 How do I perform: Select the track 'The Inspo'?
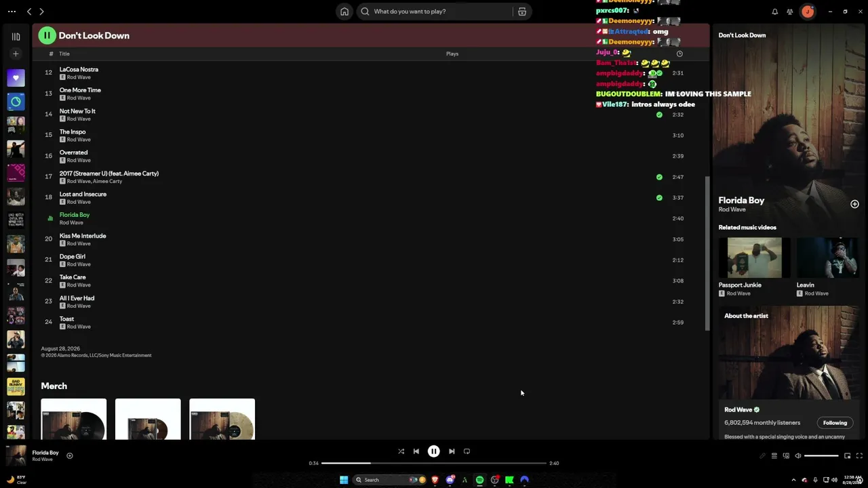[73, 132]
